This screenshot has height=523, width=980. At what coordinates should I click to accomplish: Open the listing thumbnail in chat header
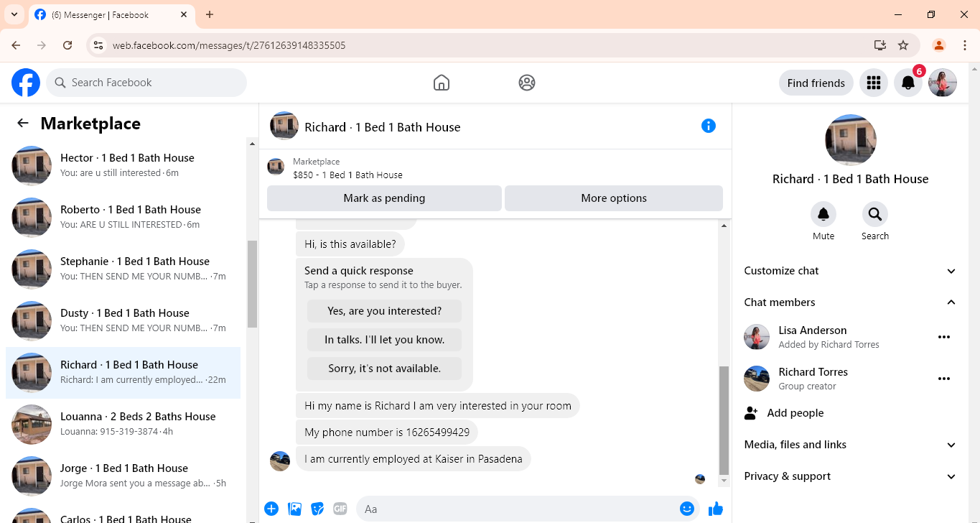(x=284, y=126)
